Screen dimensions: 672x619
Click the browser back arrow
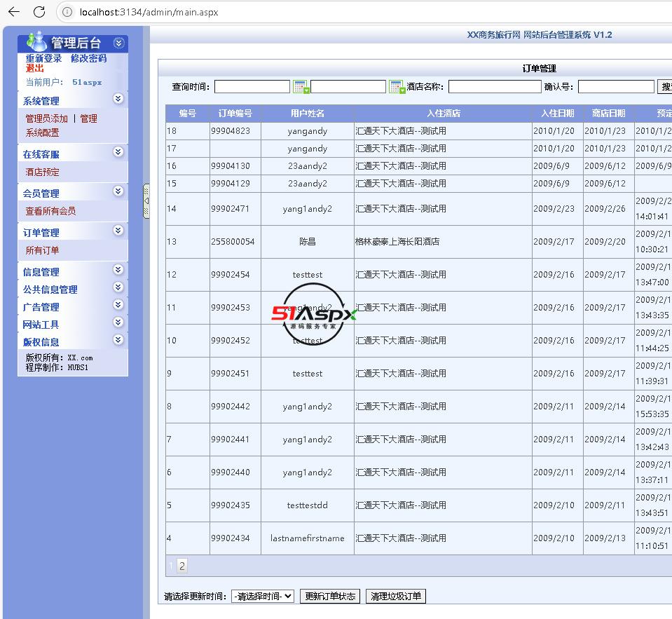pyautogui.click(x=14, y=12)
